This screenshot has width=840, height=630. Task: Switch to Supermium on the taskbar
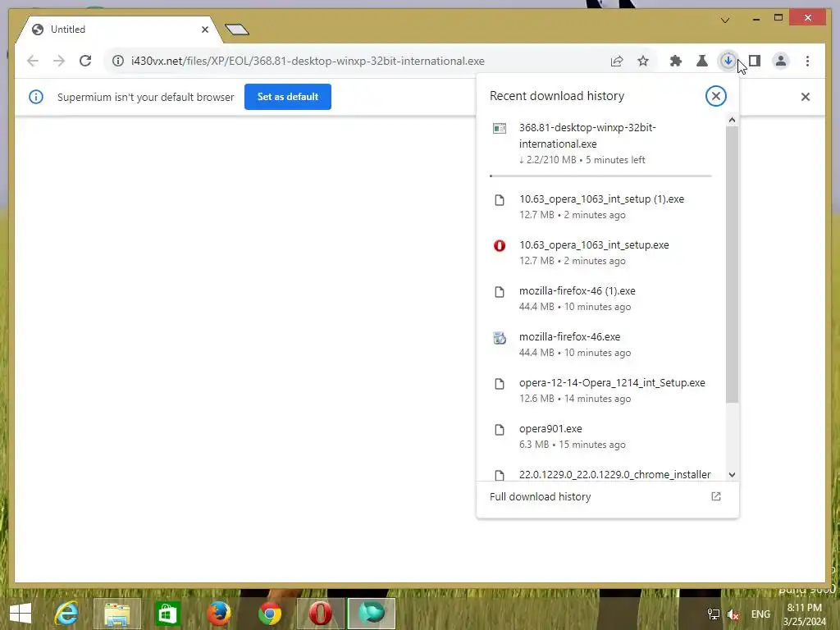pyautogui.click(x=372, y=614)
